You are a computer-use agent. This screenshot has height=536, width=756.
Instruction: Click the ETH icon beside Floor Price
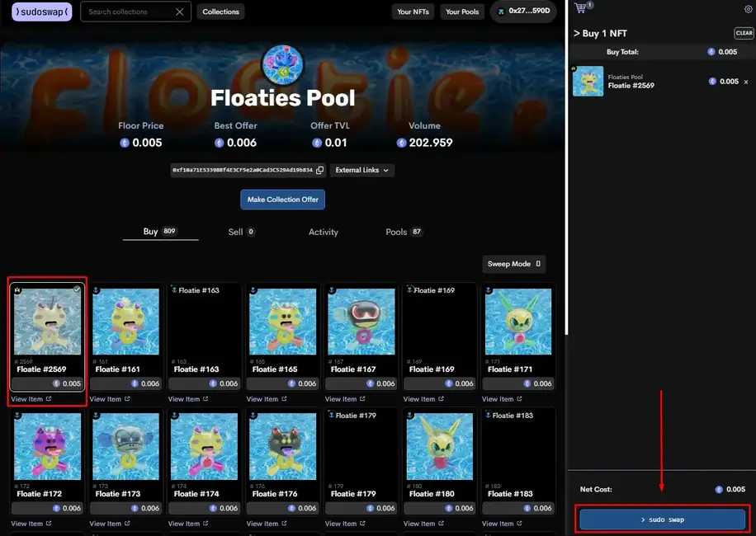pos(125,143)
